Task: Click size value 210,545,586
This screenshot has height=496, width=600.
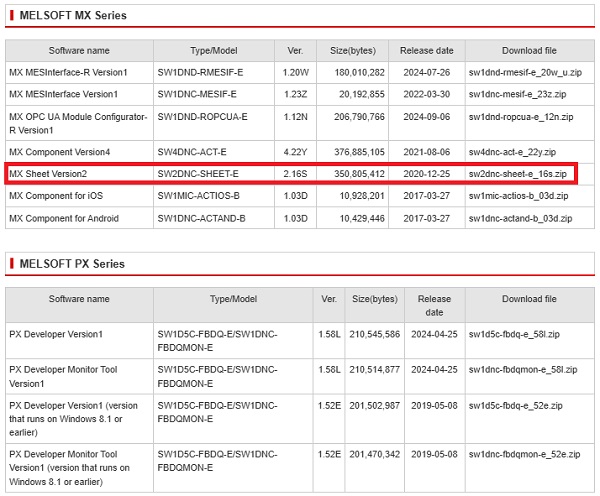Action: pos(375,334)
